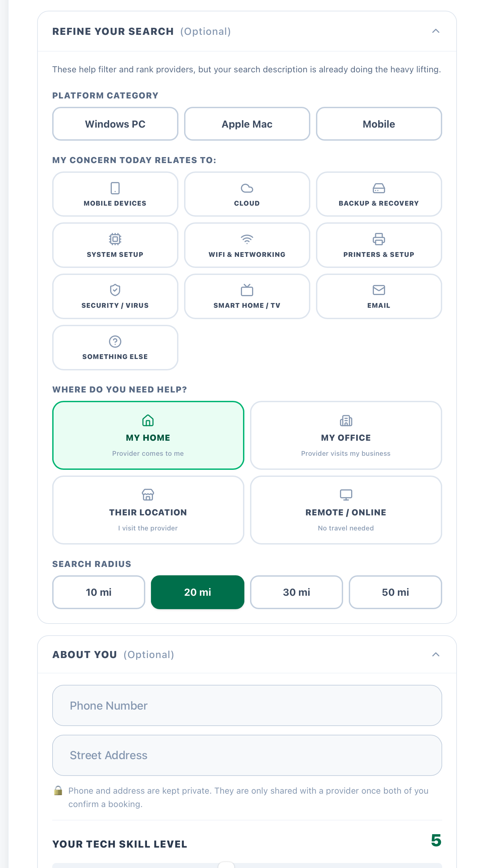The image size is (478, 868).
Task: Click the tech skill level slider handle
Action: 226,865
